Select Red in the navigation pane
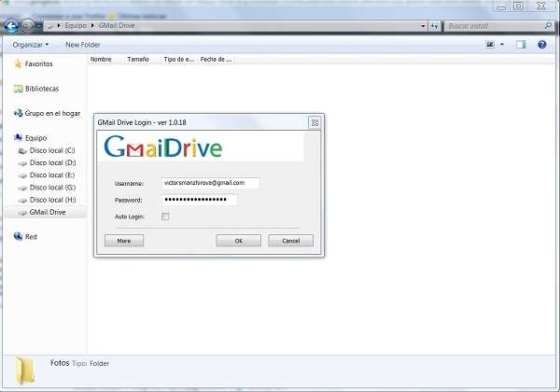Viewport: 560px width, 392px height. [31, 237]
